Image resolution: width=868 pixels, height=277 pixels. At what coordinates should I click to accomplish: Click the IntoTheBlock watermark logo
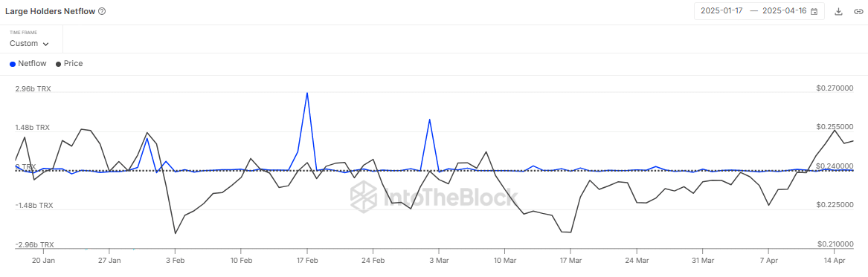pos(434,197)
